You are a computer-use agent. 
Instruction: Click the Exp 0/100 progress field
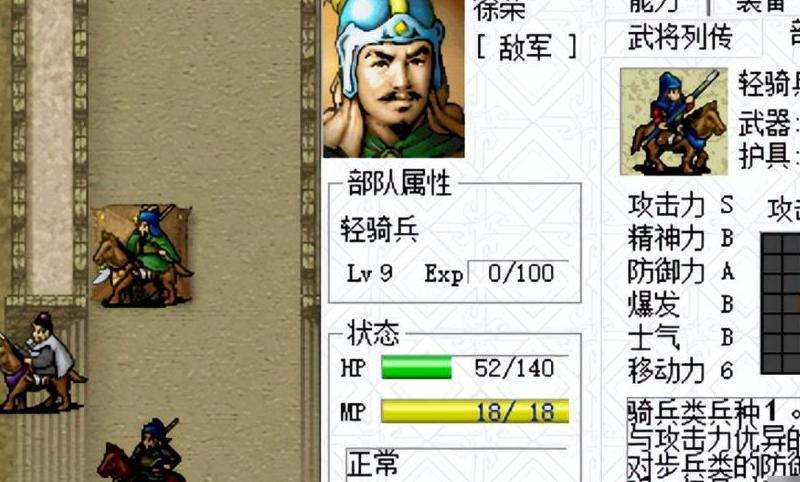coord(517,273)
